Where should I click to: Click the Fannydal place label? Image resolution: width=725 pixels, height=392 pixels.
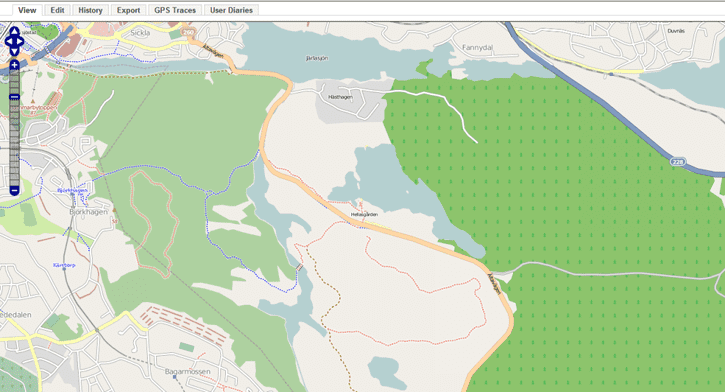(478, 48)
